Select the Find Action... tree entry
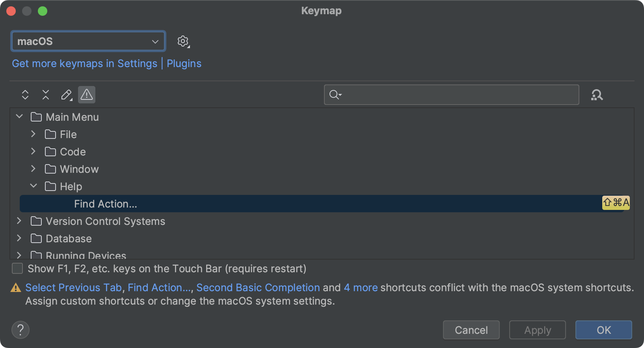 (106, 204)
